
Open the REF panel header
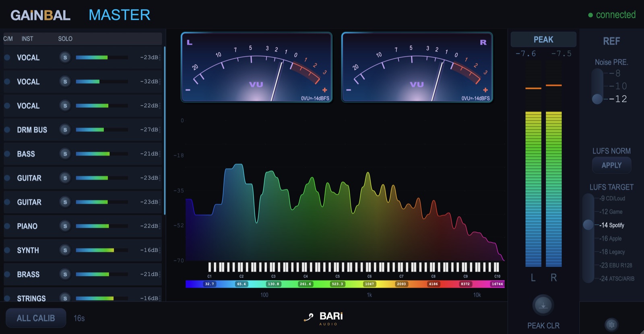point(611,41)
